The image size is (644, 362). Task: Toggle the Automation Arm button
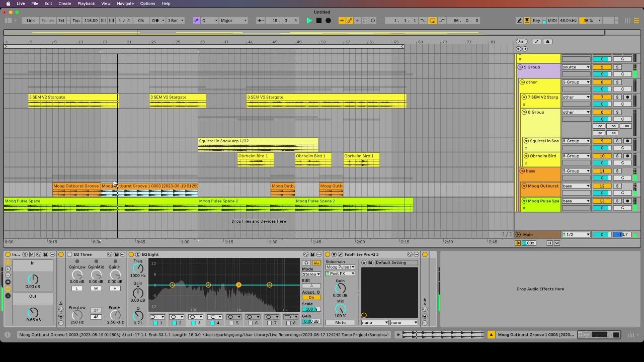click(350, 21)
